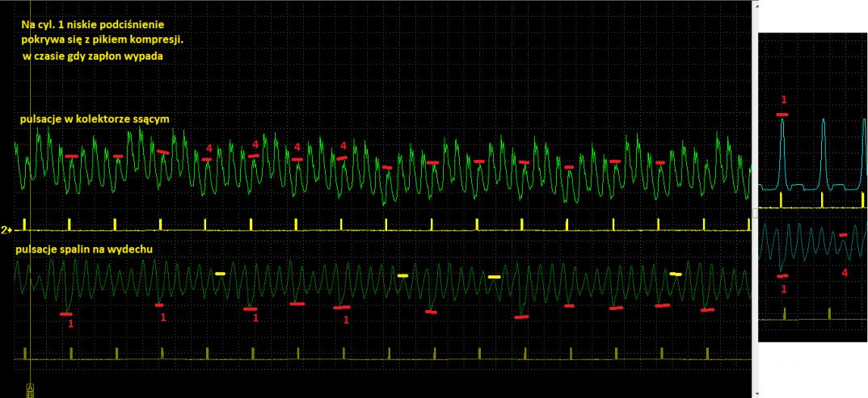The height and width of the screenshot is (398, 868).
Task: Select 'pulsacje spalin na wydechu' label
Action: (84, 249)
